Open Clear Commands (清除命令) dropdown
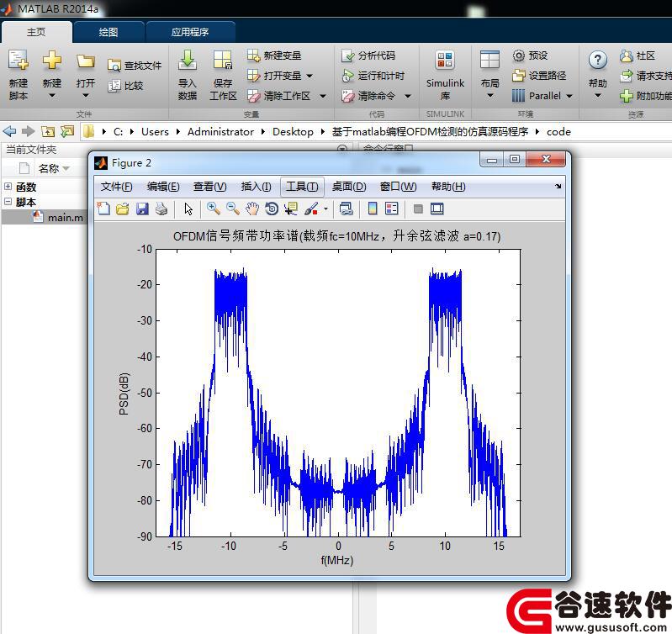Viewport: 672px width, 634px height. (408, 96)
